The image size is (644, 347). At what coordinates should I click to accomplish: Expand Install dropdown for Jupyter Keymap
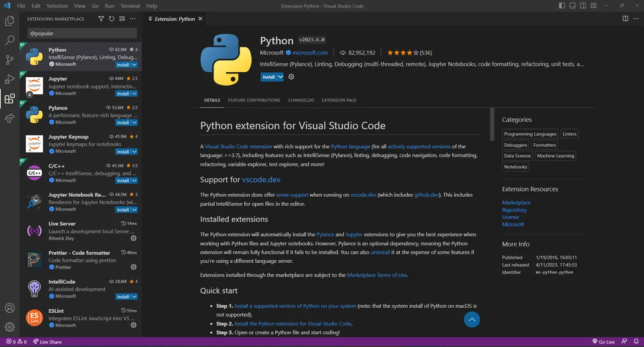(x=134, y=151)
